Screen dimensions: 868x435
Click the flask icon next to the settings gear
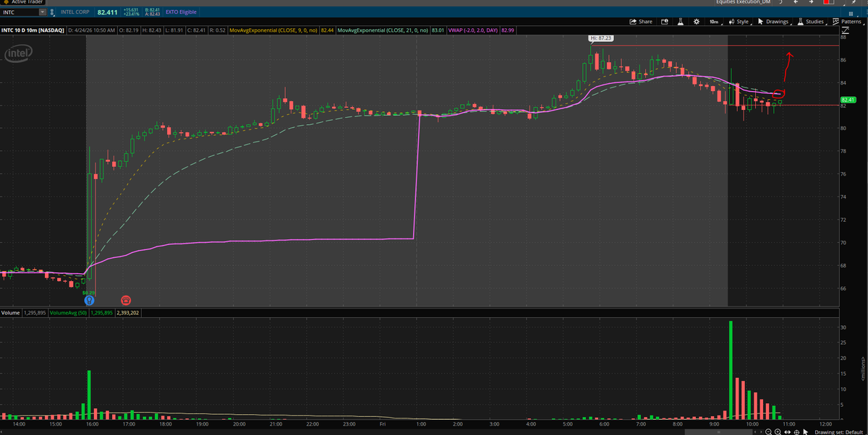tap(681, 22)
